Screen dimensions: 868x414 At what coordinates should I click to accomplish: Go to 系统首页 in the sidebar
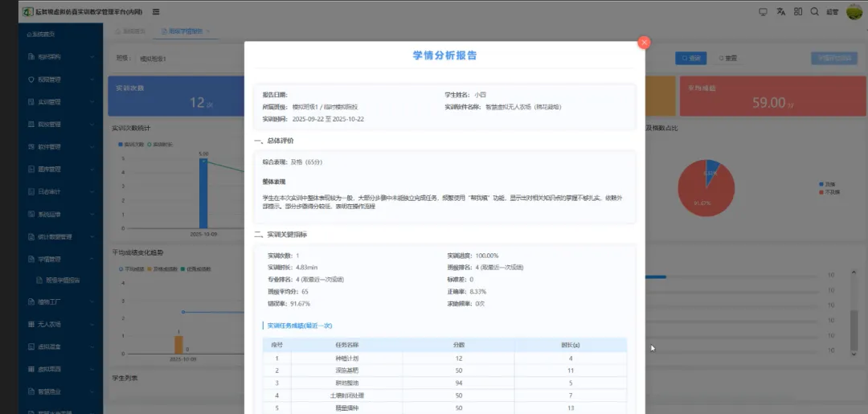pos(41,35)
